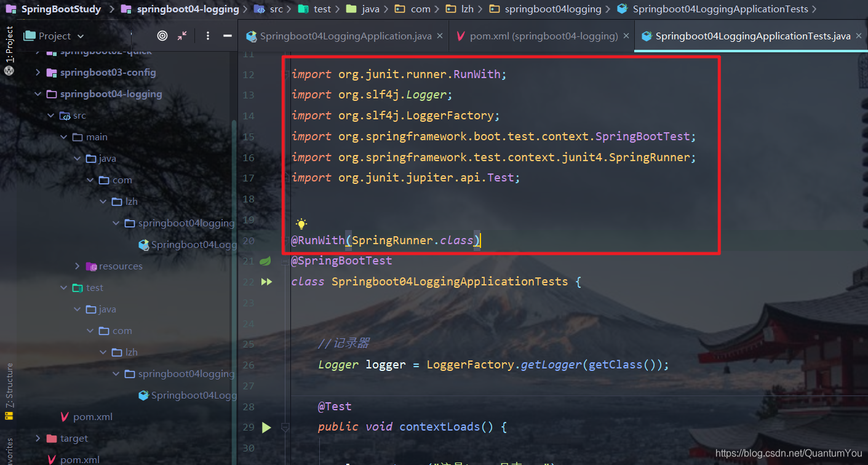This screenshot has width=868, height=465.
Task: Hide the Project panel with minus icon
Action: pos(227,36)
